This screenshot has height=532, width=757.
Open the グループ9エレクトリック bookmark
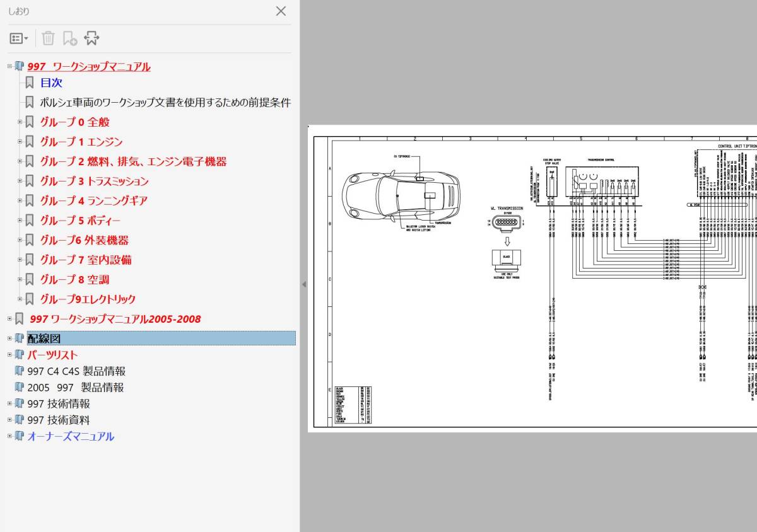[x=88, y=299]
